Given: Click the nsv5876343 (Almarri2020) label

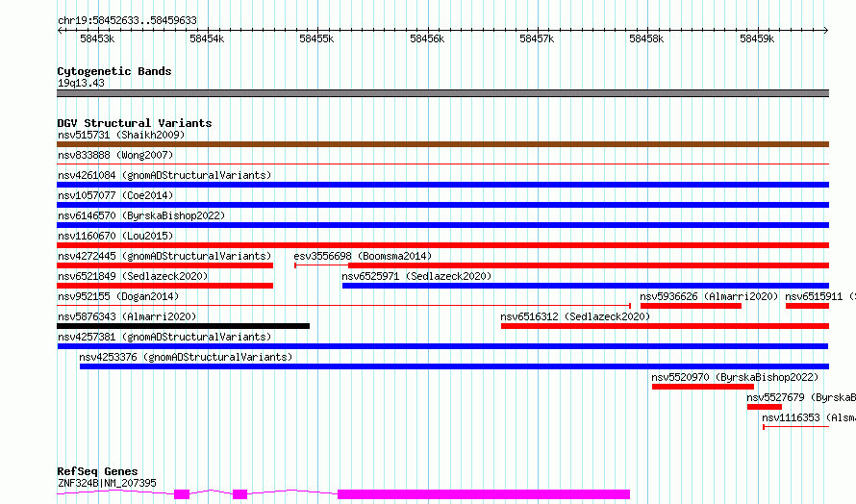Looking at the screenshot, I should pos(127,316).
